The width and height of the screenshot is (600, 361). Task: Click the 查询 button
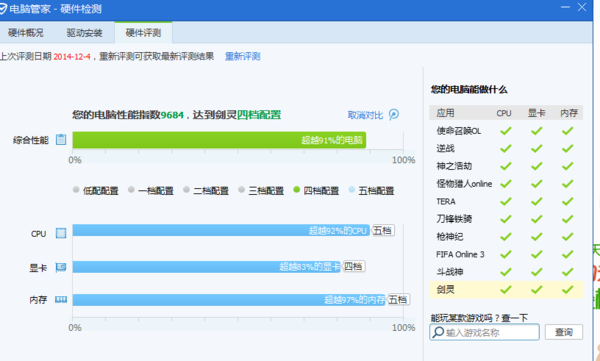[x=564, y=332]
